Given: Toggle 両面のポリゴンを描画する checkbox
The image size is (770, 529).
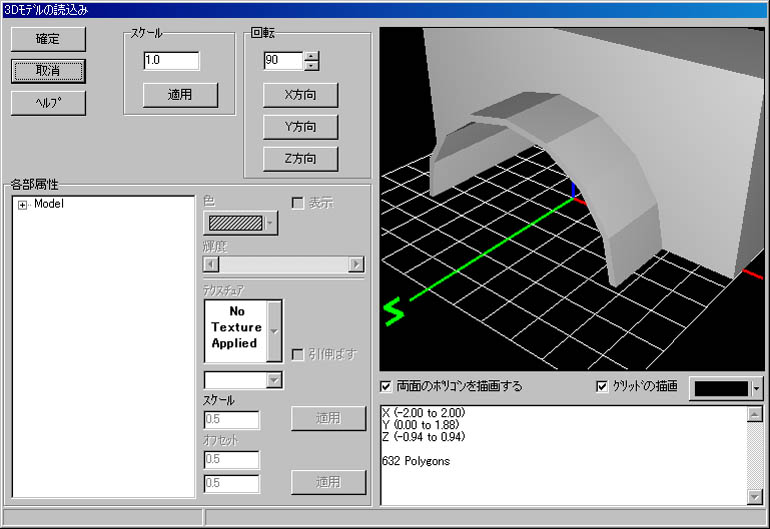Looking at the screenshot, I should [x=386, y=387].
